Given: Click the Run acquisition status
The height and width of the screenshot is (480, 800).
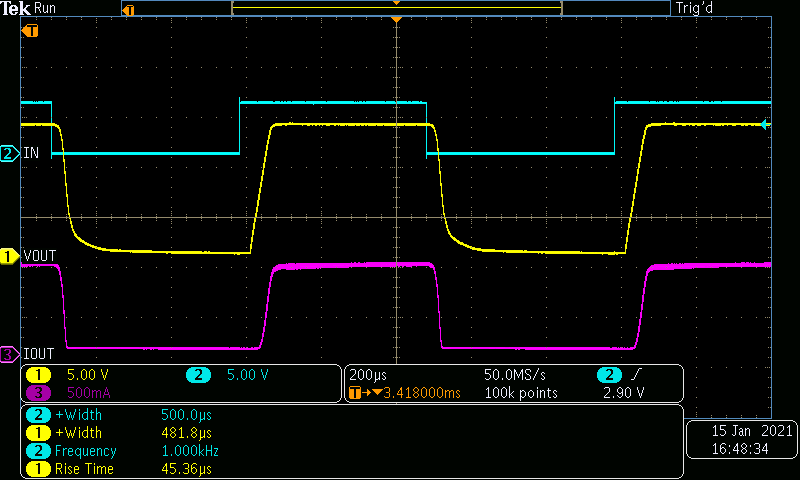Looking at the screenshot, I should [45, 8].
